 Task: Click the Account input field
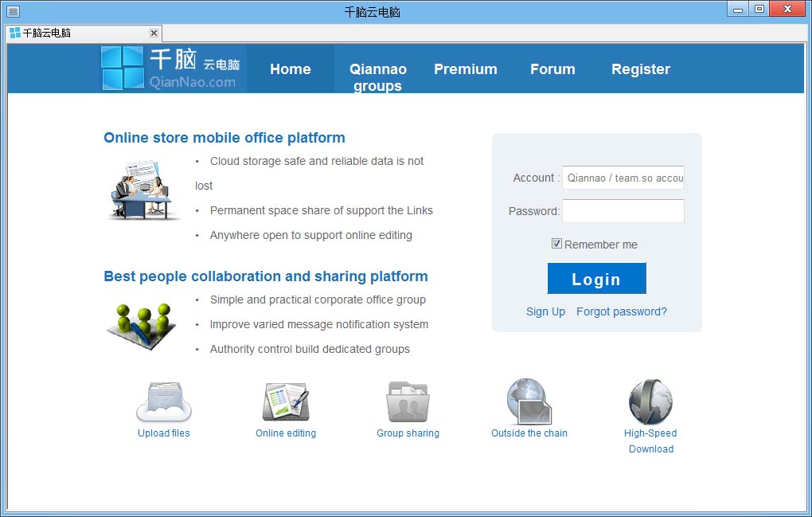click(623, 178)
